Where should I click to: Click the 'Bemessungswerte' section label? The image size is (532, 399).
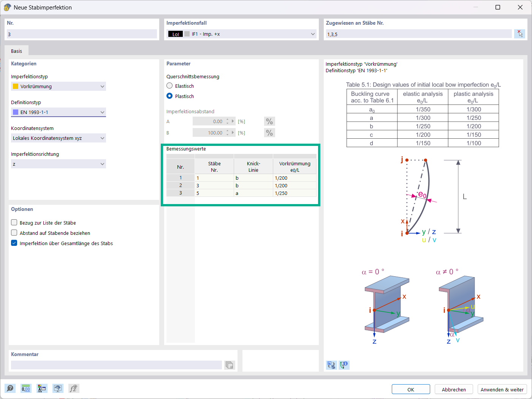pos(186,149)
